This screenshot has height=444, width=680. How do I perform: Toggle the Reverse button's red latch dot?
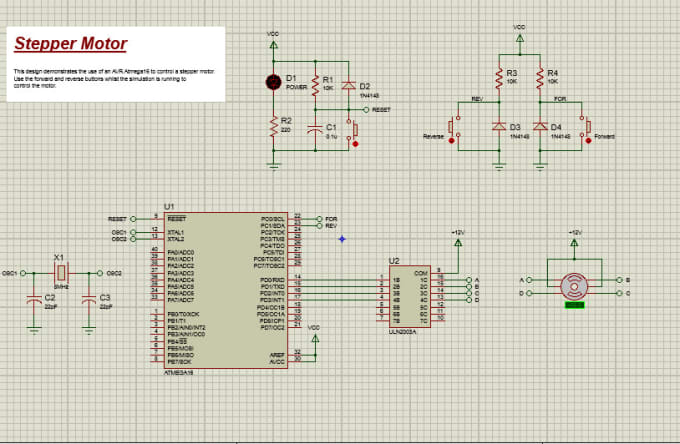(451, 140)
